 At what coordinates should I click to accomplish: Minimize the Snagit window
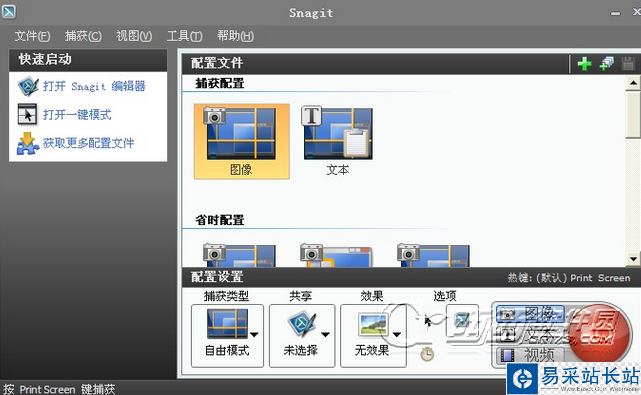615,13
